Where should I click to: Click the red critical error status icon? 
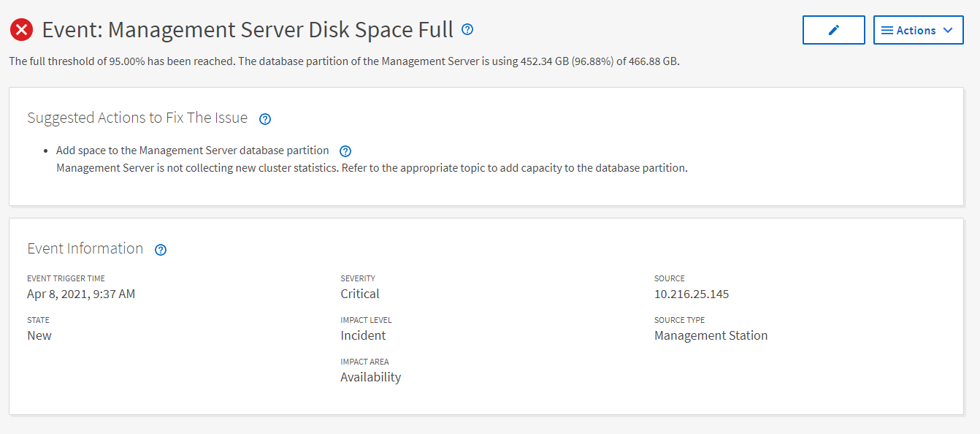tap(22, 30)
